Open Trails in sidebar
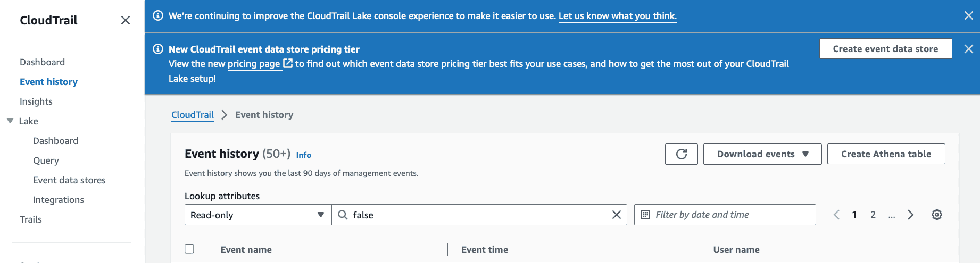Image resolution: width=980 pixels, height=263 pixels. [x=31, y=219]
